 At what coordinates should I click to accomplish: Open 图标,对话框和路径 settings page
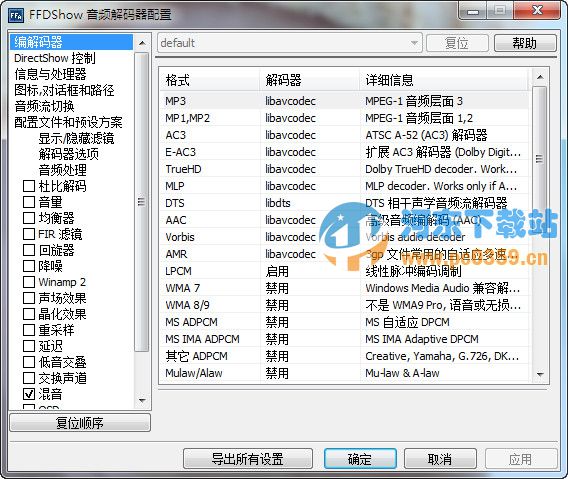[64, 90]
